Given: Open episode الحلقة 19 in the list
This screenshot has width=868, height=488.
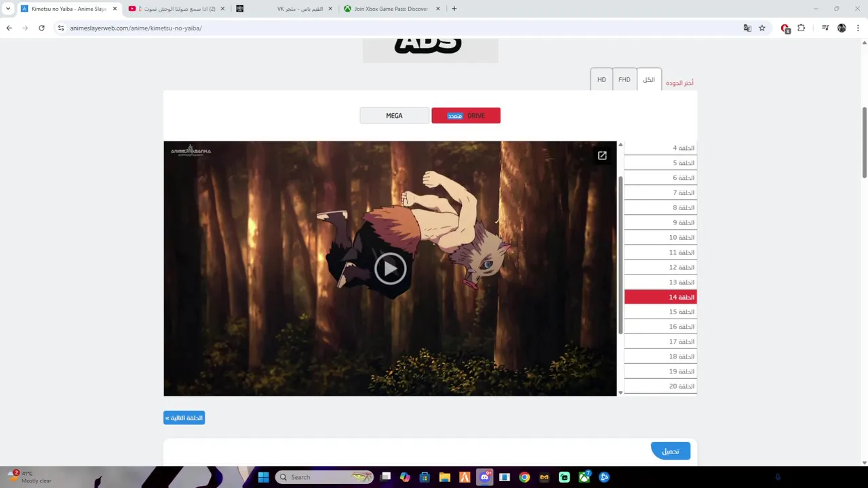Looking at the screenshot, I should point(660,371).
